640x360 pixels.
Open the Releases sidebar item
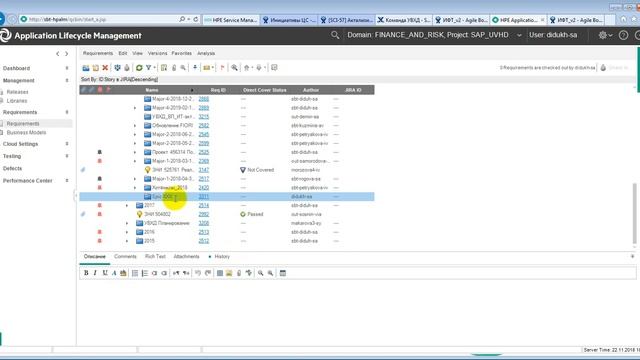point(18,92)
